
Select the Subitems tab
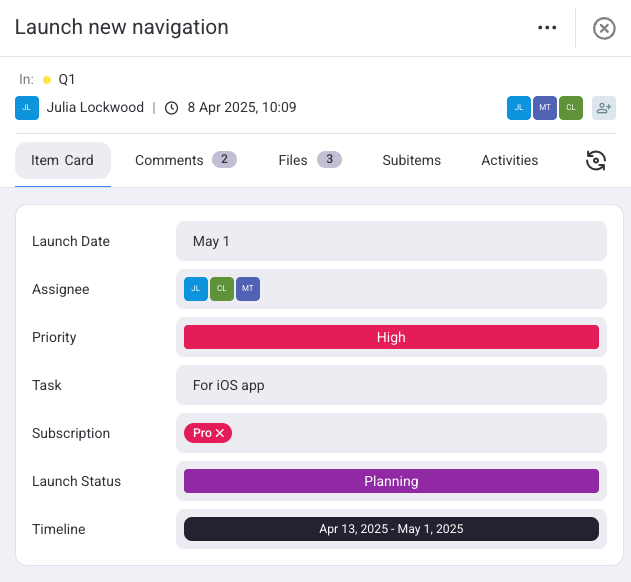click(411, 160)
